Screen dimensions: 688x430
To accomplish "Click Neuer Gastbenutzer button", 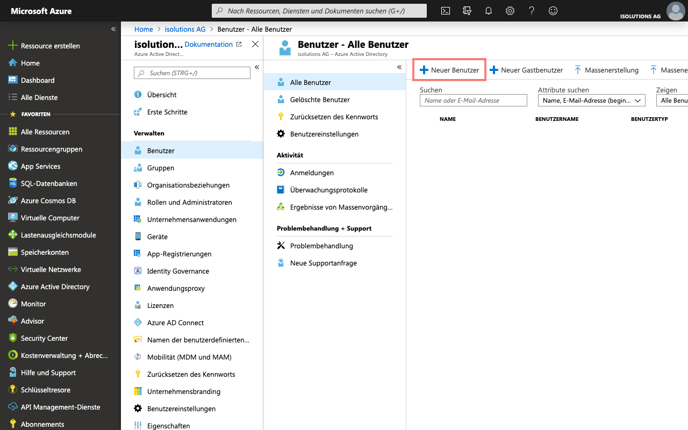I will click(526, 70).
